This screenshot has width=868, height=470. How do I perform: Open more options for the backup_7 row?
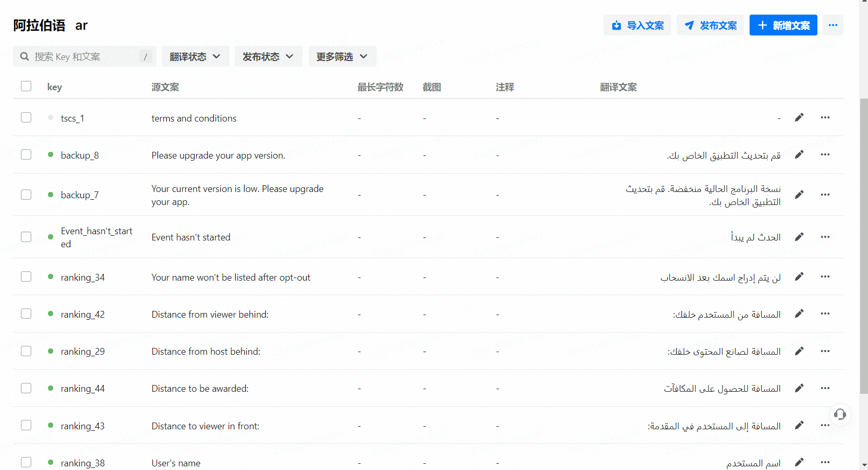pyautogui.click(x=825, y=195)
